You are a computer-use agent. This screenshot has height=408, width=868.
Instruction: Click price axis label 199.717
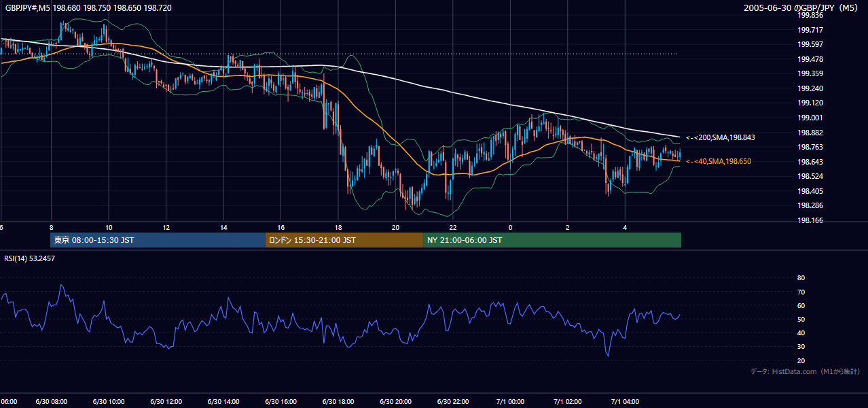[x=810, y=30]
